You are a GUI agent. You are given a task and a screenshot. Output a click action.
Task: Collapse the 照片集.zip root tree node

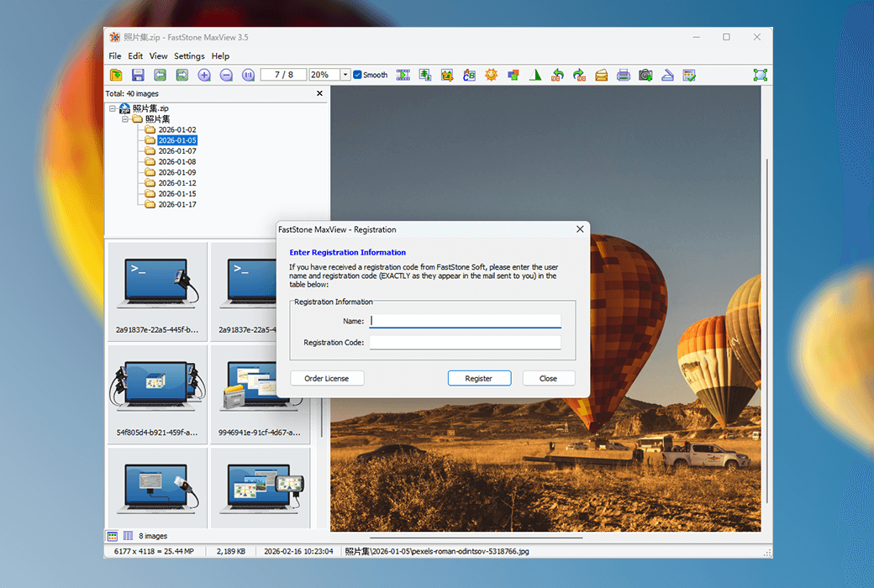112,108
